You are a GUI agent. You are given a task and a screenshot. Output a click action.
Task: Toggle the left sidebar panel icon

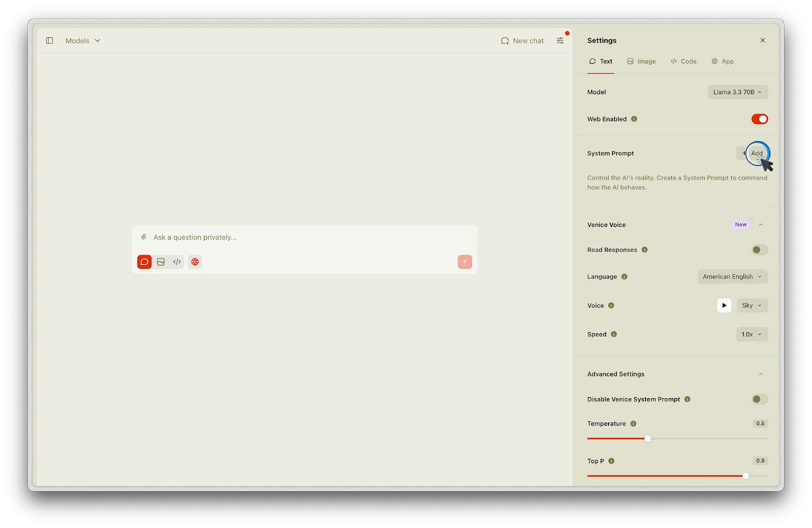(x=49, y=41)
